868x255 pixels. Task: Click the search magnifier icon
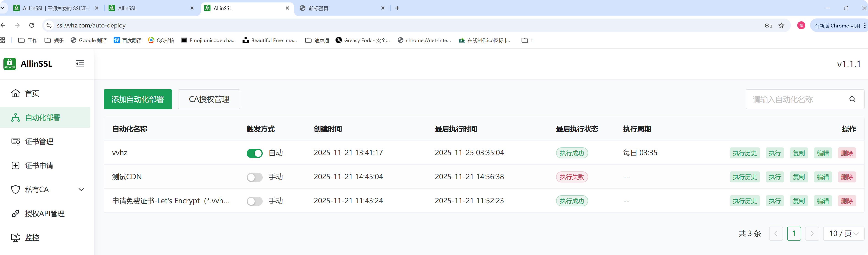coord(852,99)
